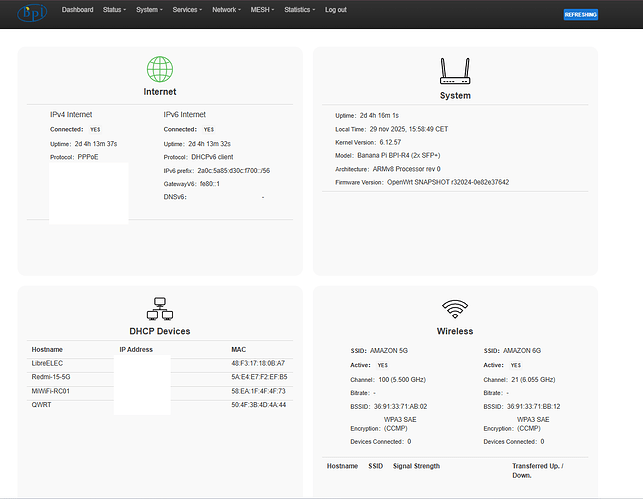Go to the Dashboard page
Image resolution: width=643 pixels, height=499 pixels.
click(x=77, y=10)
